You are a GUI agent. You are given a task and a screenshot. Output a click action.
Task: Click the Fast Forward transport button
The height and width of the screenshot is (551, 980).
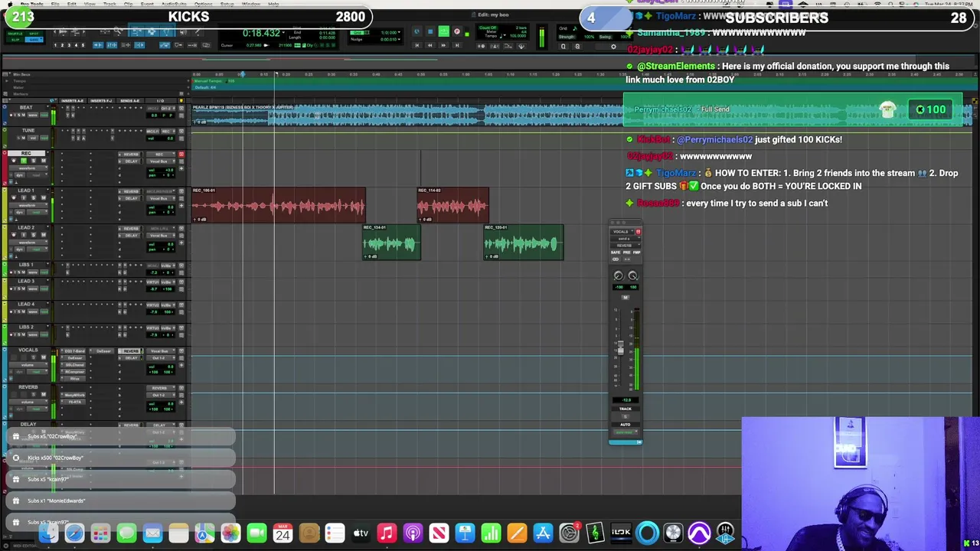[x=443, y=45]
